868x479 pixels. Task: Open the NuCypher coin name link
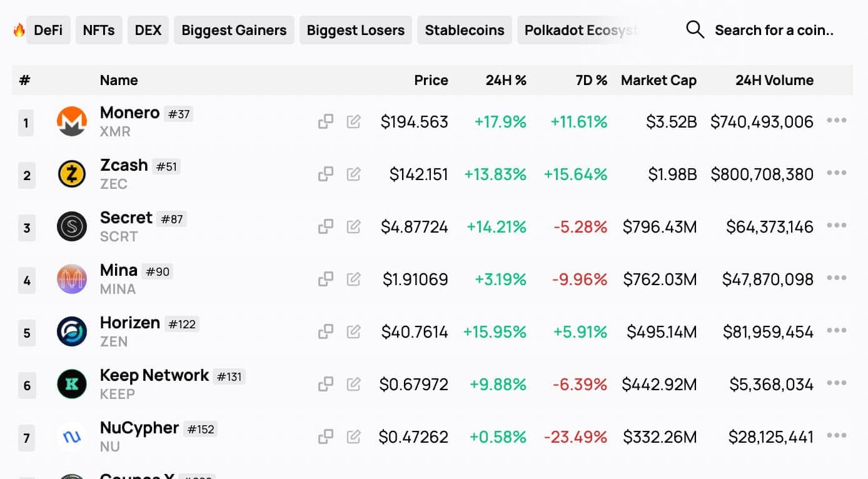pos(139,428)
